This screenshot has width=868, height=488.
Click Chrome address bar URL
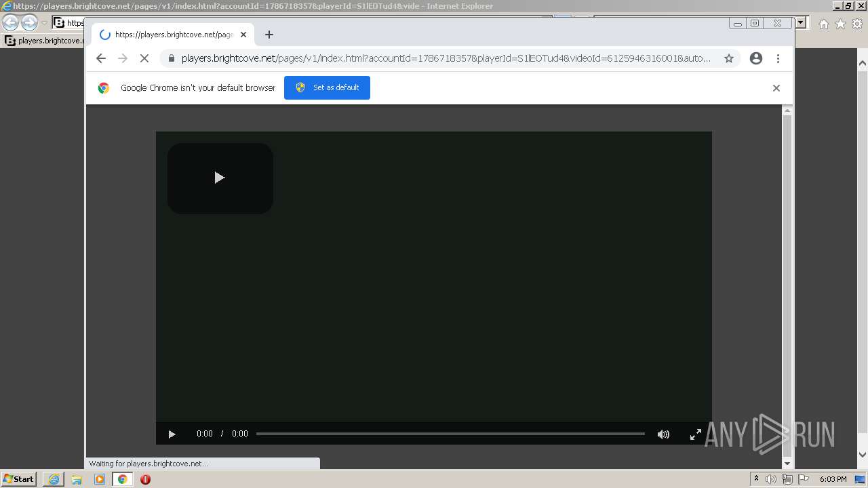point(446,58)
